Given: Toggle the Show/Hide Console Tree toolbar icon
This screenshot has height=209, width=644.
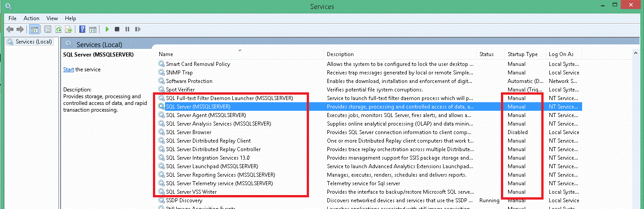Looking at the screenshot, I should (x=34, y=29).
